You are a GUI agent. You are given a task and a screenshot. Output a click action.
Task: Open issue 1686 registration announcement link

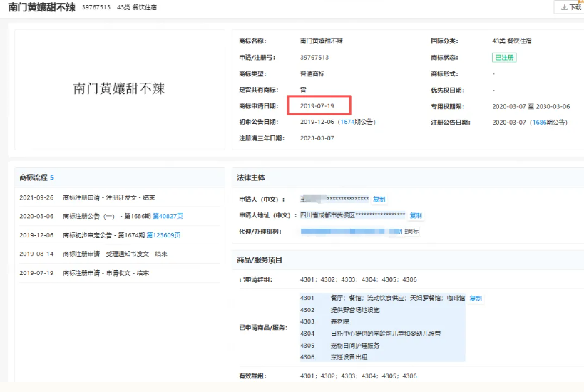[x=539, y=123]
